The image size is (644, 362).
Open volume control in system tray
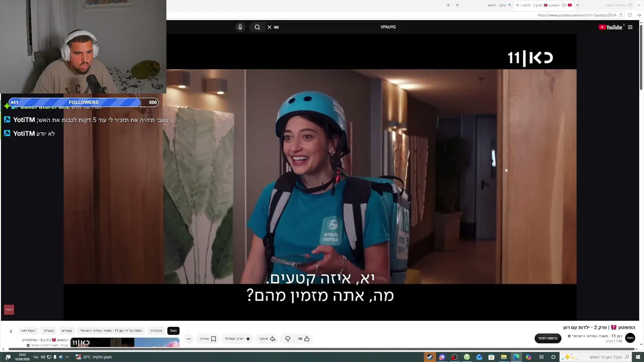[43, 357]
